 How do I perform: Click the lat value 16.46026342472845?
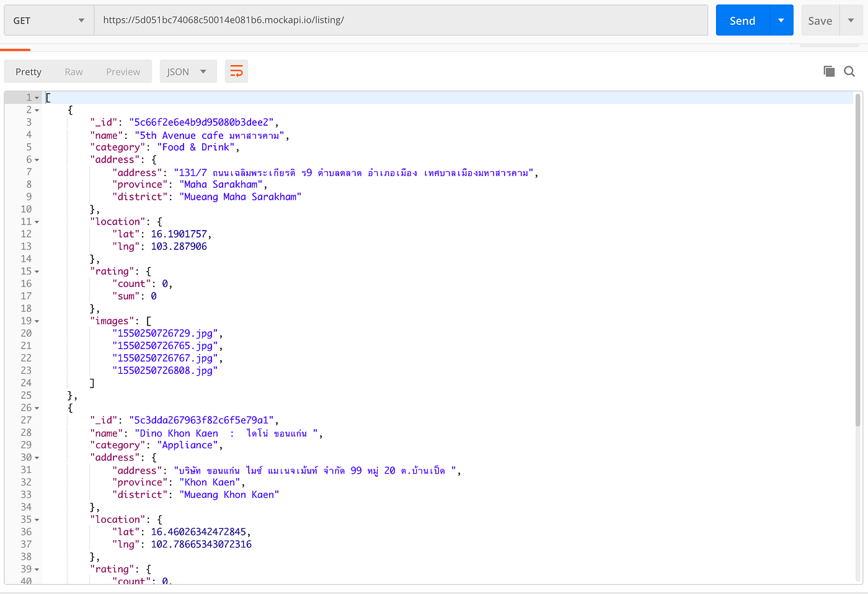click(198, 531)
